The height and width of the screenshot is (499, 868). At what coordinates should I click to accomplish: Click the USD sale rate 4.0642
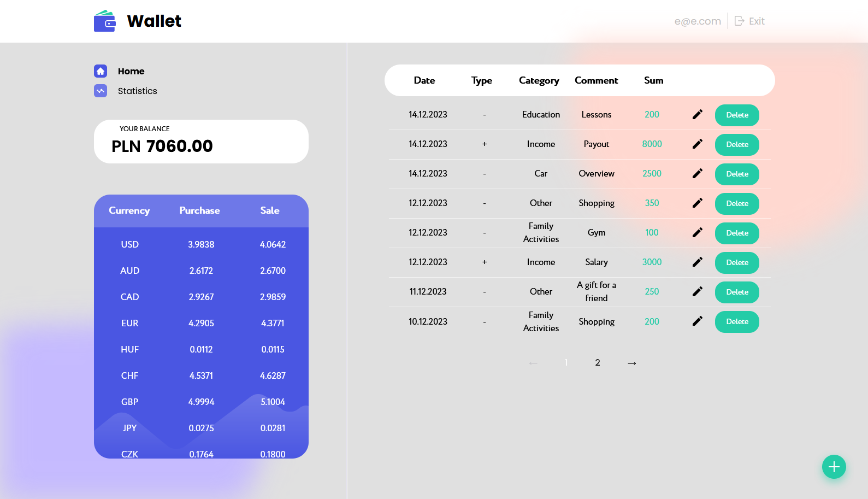(x=273, y=244)
